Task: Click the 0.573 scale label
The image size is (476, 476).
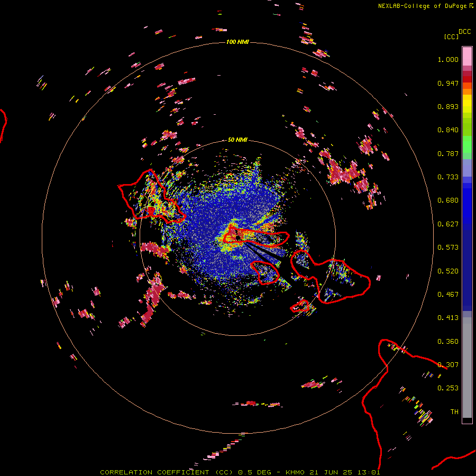Action: pyautogui.click(x=448, y=248)
